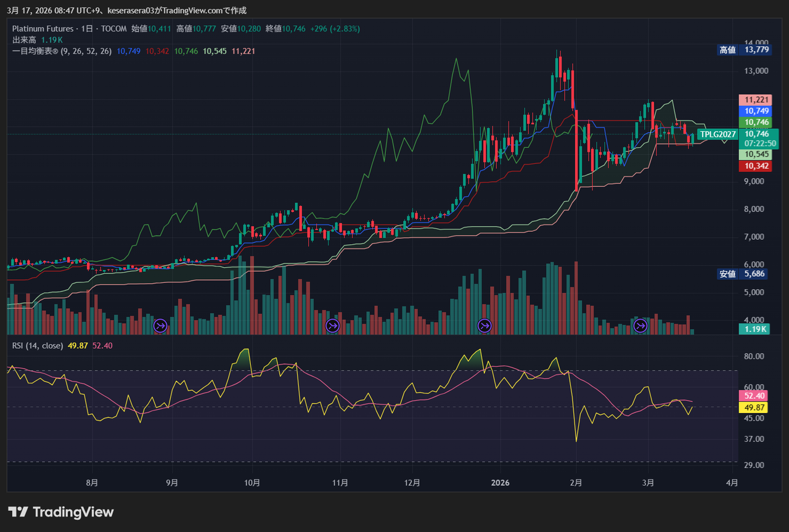Image resolution: width=789 pixels, height=532 pixels.
Task: Click the 出来高 volume indicator legend
Action: [38, 40]
